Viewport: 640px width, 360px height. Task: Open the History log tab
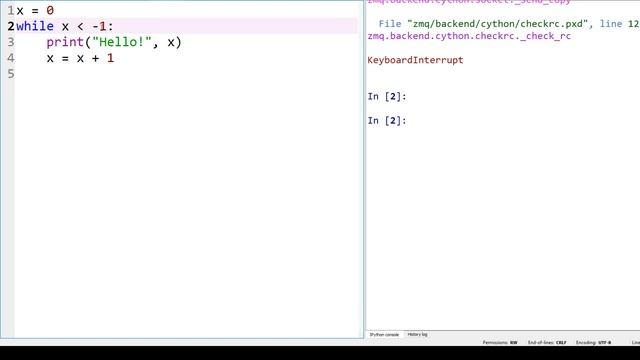click(417, 334)
